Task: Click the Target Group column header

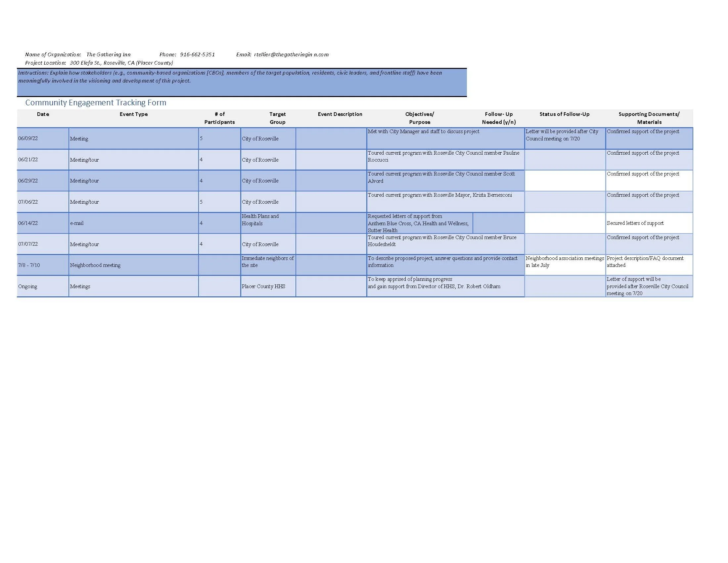Action: [x=277, y=118]
